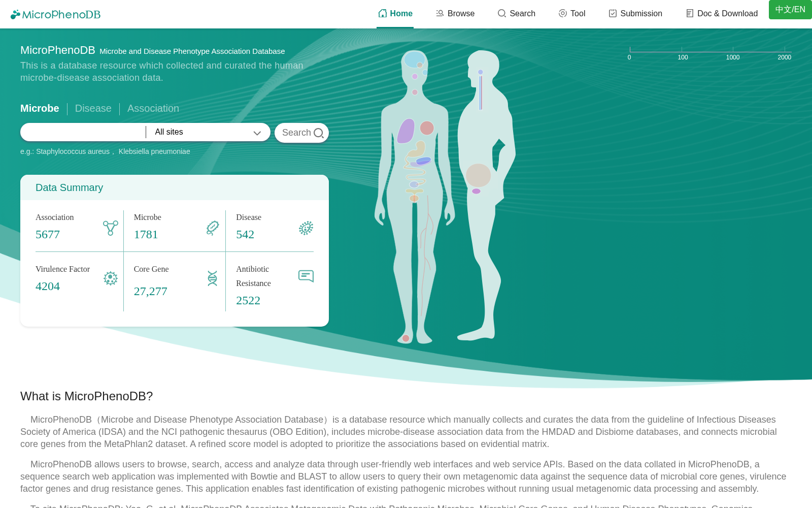Viewport: 812px width, 508px height.
Task: Click the Virulence Factor icon
Action: click(111, 278)
